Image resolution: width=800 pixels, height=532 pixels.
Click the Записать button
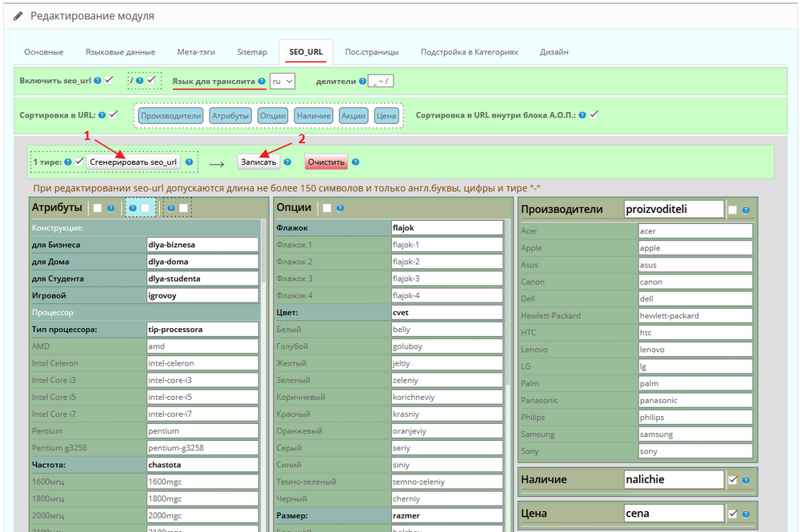[258, 162]
